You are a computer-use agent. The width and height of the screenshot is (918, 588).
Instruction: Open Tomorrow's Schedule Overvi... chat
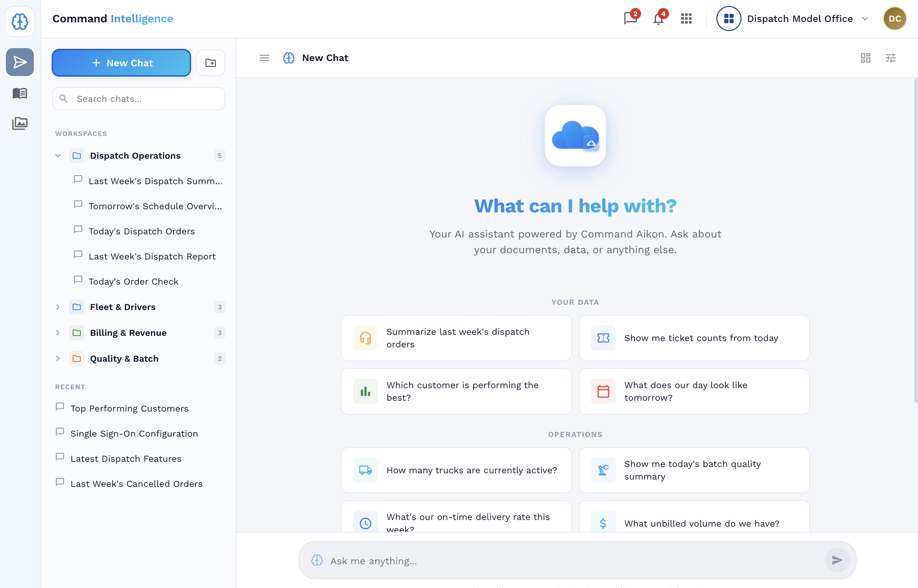pyautogui.click(x=148, y=206)
